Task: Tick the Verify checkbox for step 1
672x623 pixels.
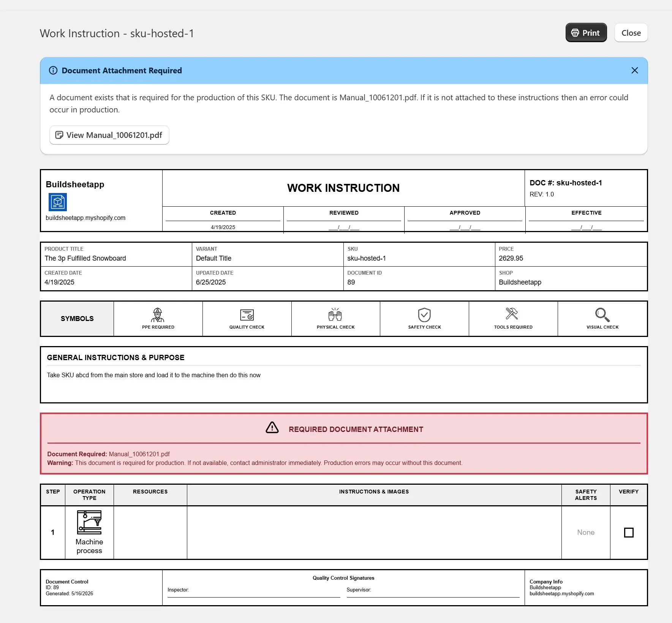Action: point(629,533)
